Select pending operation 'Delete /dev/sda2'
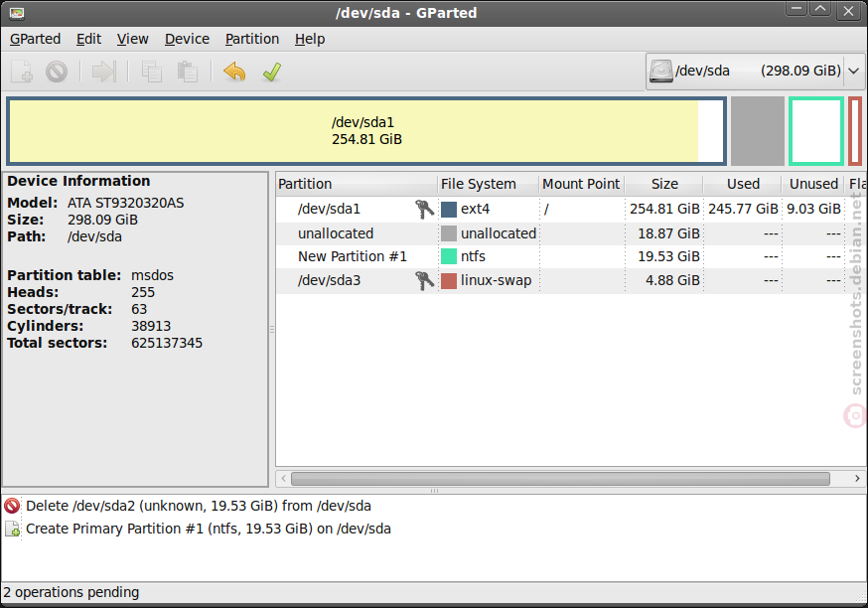This screenshot has width=868, height=608. 199,506
